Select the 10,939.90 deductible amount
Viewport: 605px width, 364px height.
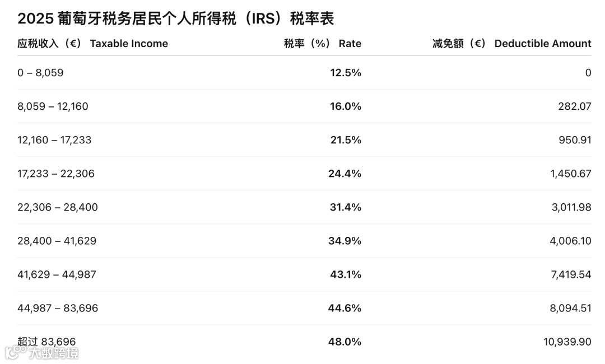(567, 342)
